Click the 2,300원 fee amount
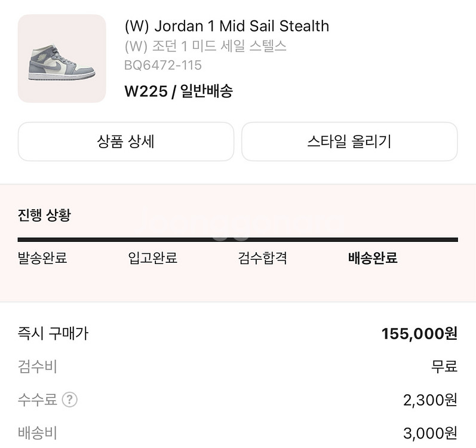The image size is (476, 448). click(430, 400)
